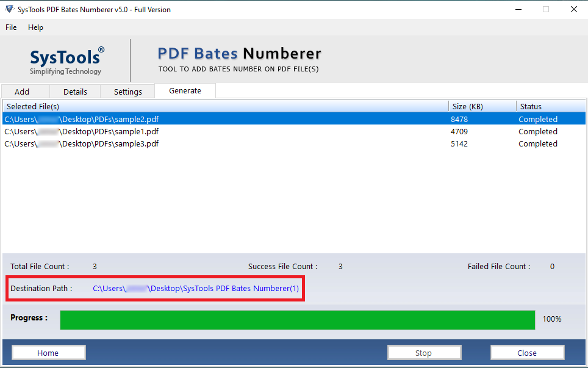This screenshot has height=368, width=588.
Task: Minimize the application window
Action: [518, 9]
